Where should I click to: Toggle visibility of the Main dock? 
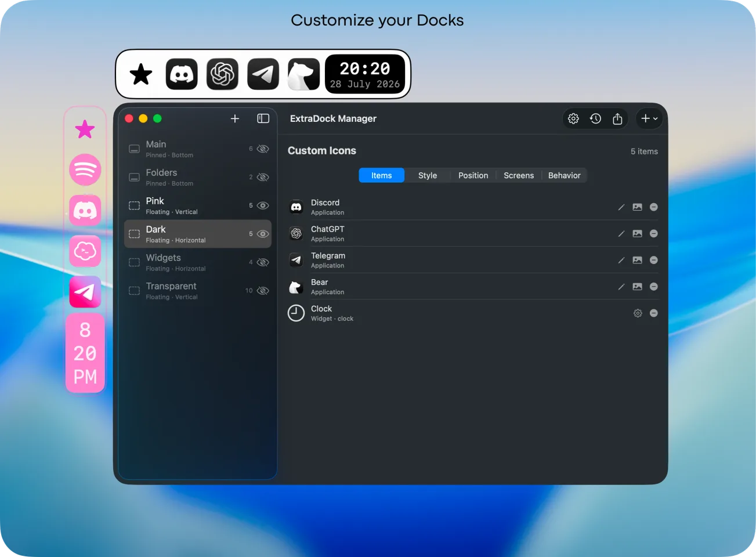pyautogui.click(x=263, y=149)
